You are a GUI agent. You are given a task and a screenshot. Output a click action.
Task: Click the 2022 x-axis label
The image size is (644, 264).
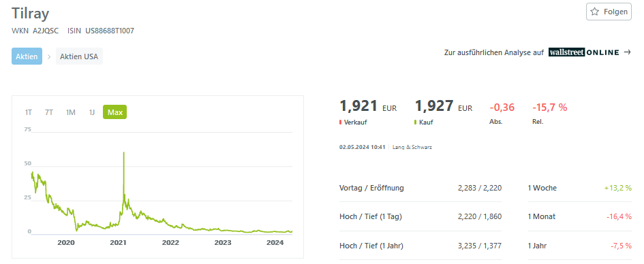pyautogui.click(x=170, y=242)
